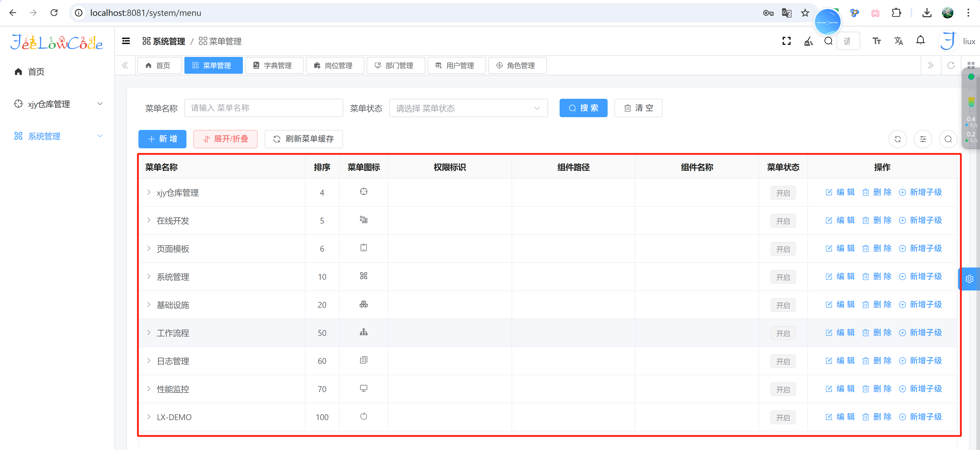
Task: Click the tab refresh icon beside tabs
Action: 951,65
